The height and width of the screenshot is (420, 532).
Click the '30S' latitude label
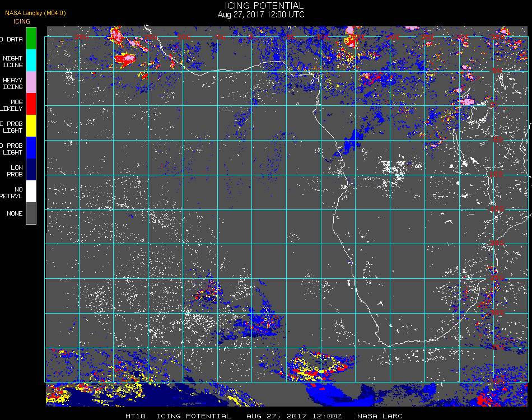[x=497, y=312]
